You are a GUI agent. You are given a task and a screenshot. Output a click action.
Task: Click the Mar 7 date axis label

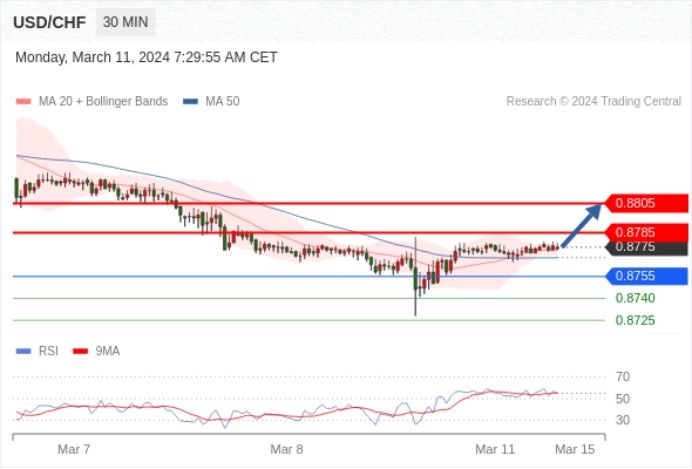(74, 450)
